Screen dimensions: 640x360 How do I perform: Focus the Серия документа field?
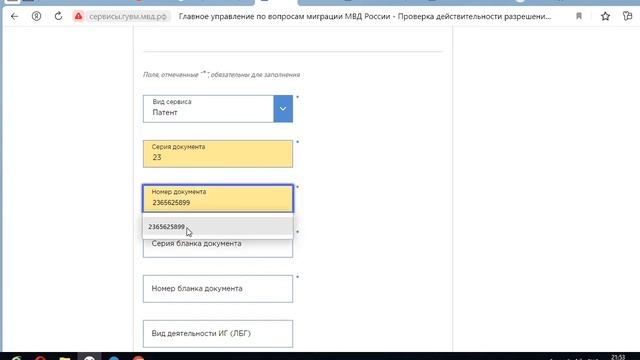pyautogui.click(x=218, y=154)
